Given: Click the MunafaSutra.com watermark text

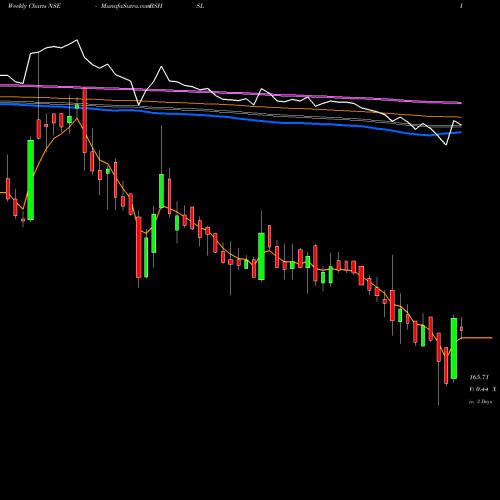Looking at the screenshot, I should (x=125, y=6).
